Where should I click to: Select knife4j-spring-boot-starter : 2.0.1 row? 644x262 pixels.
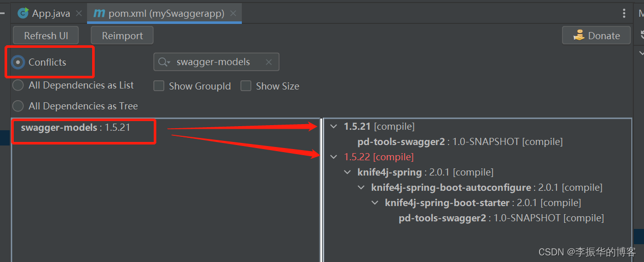click(x=483, y=202)
